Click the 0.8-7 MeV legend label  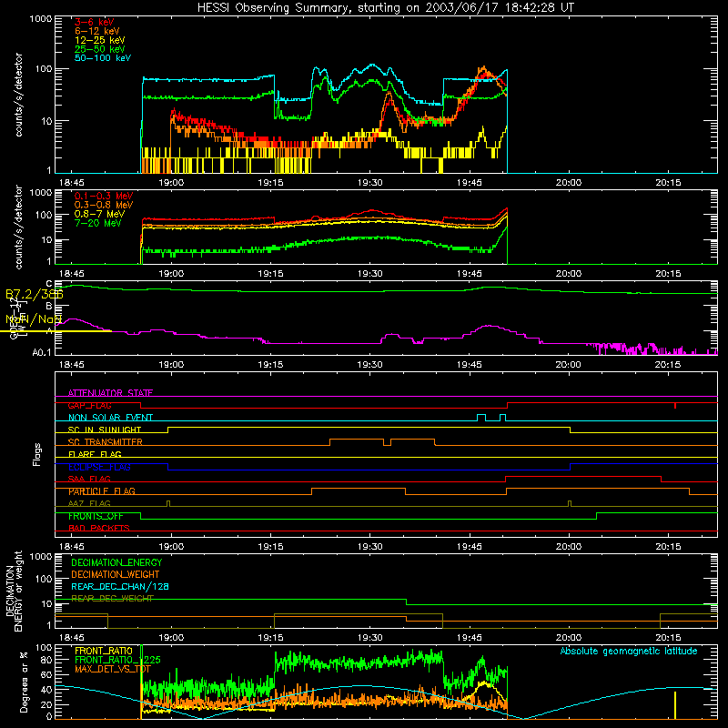click(99, 214)
